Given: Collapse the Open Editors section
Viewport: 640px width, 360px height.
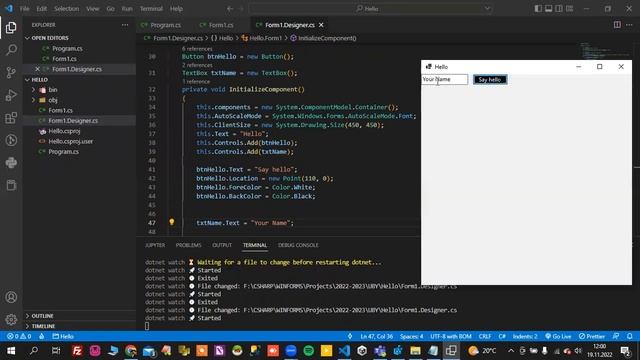Looking at the screenshot, I should [x=50, y=38].
